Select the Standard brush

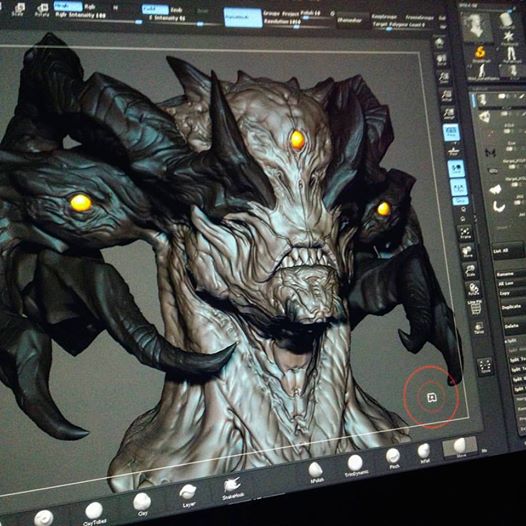click(x=44, y=518)
